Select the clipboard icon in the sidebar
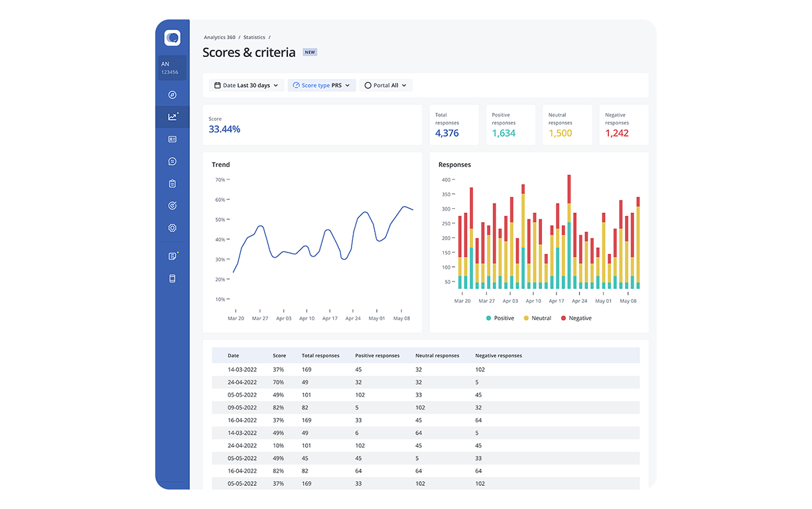Image resolution: width=812 pixels, height=509 pixels. click(172, 183)
